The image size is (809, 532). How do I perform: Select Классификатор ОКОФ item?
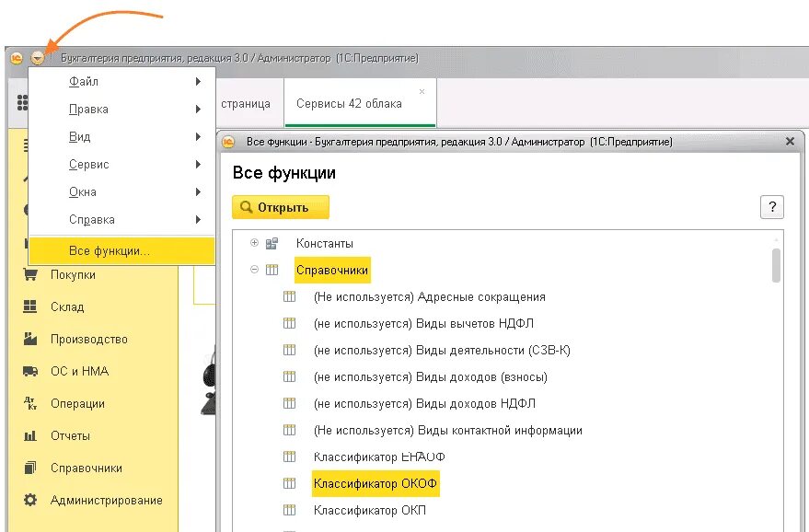tap(376, 483)
